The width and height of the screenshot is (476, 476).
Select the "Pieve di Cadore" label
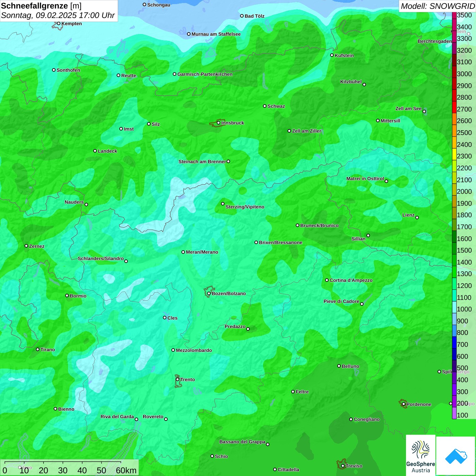[341, 301]
